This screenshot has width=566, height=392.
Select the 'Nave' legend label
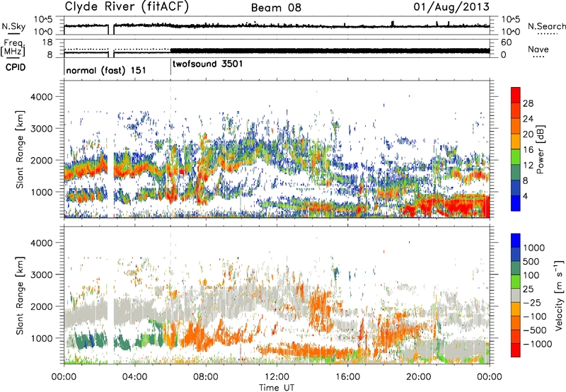click(538, 49)
